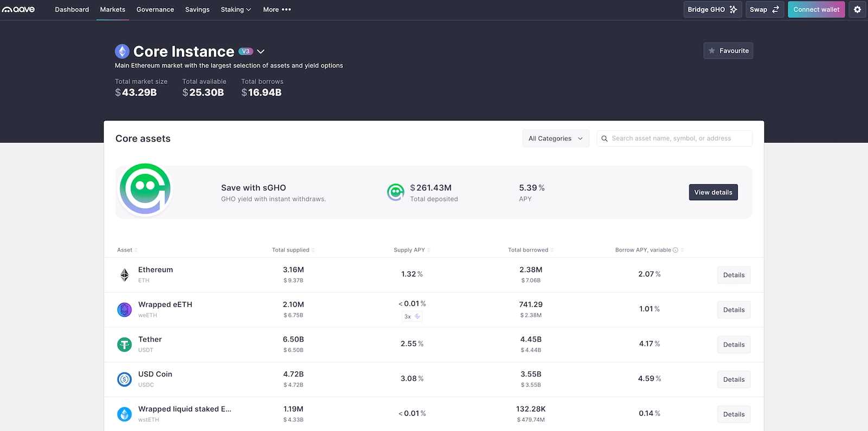Open the All Categories dropdown
The width and height of the screenshot is (868, 431).
click(555, 138)
